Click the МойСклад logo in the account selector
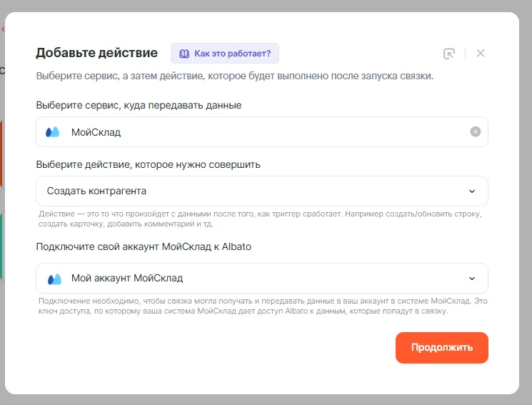The height and width of the screenshot is (405, 532). point(54,279)
